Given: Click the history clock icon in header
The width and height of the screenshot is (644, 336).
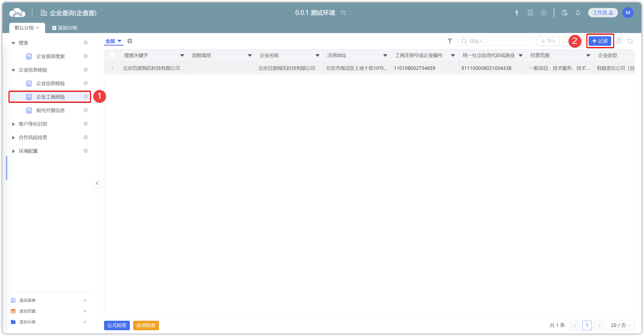Looking at the screenshot, I should (544, 13).
